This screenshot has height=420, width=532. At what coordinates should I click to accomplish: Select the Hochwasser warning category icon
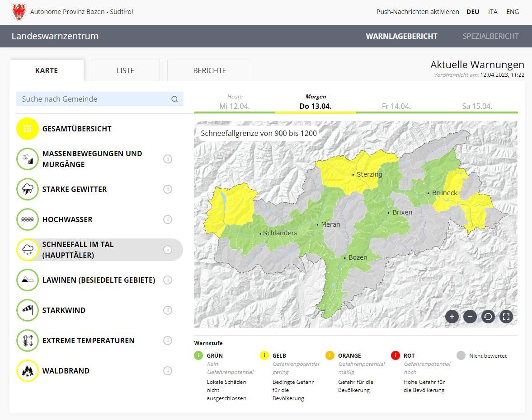[x=28, y=219]
